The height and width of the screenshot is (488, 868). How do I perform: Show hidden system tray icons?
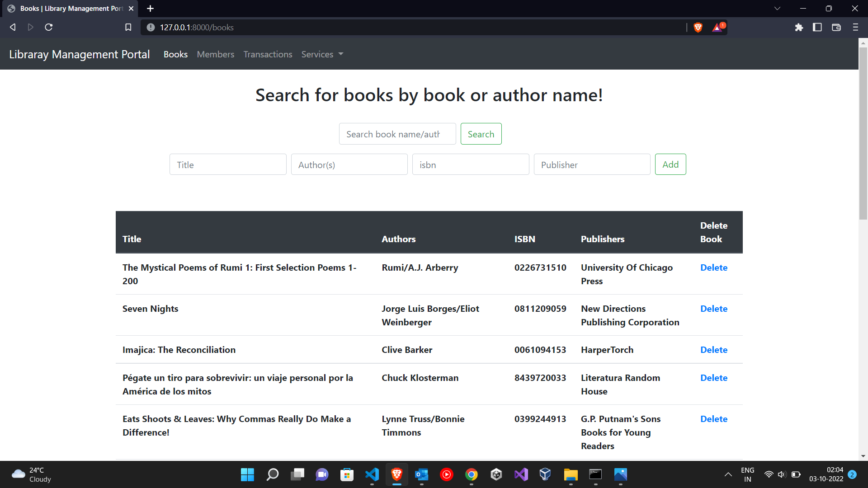[728, 474]
